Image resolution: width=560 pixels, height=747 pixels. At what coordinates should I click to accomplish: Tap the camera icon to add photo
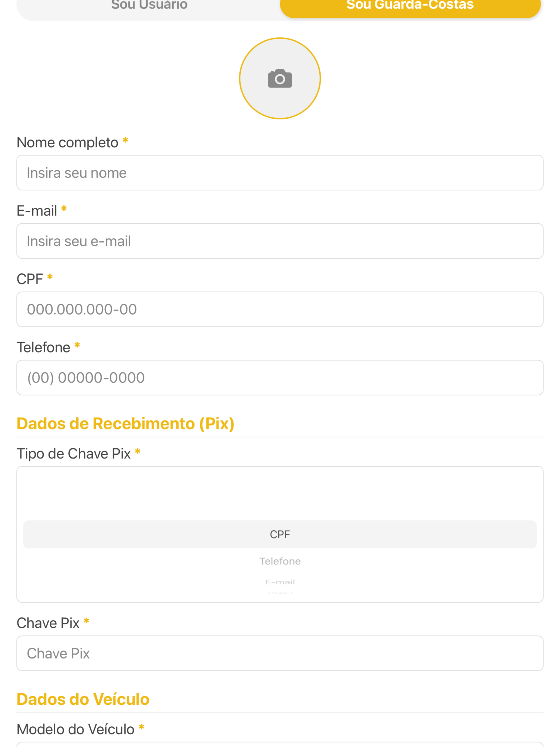click(x=280, y=78)
